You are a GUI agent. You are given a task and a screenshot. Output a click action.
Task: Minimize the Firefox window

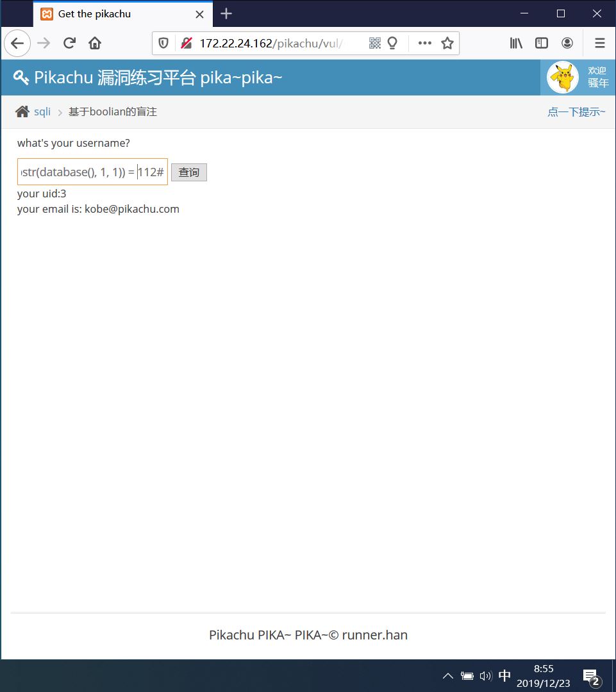coord(524,13)
